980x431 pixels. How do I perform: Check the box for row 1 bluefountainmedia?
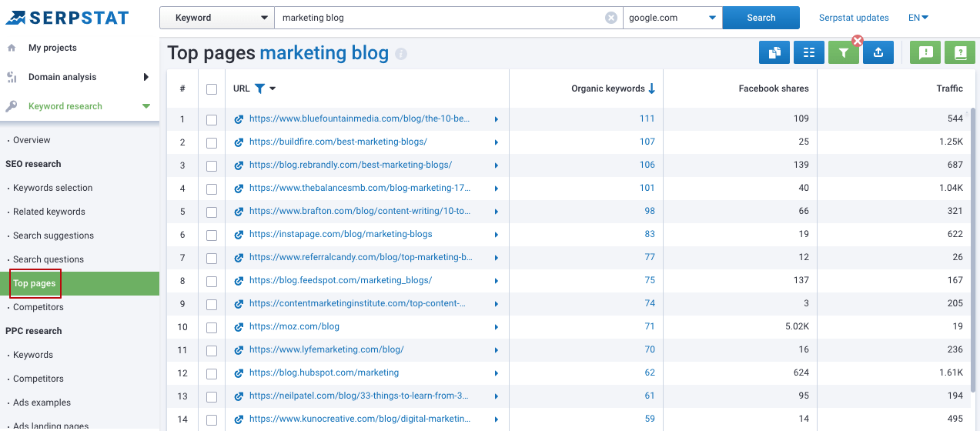pos(212,119)
